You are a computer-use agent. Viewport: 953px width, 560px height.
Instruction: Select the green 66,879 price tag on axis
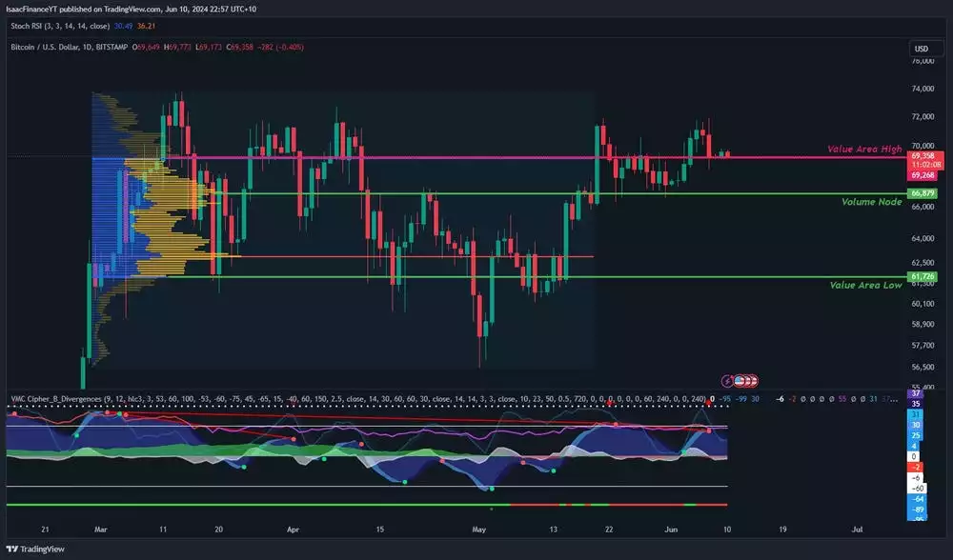pos(923,191)
